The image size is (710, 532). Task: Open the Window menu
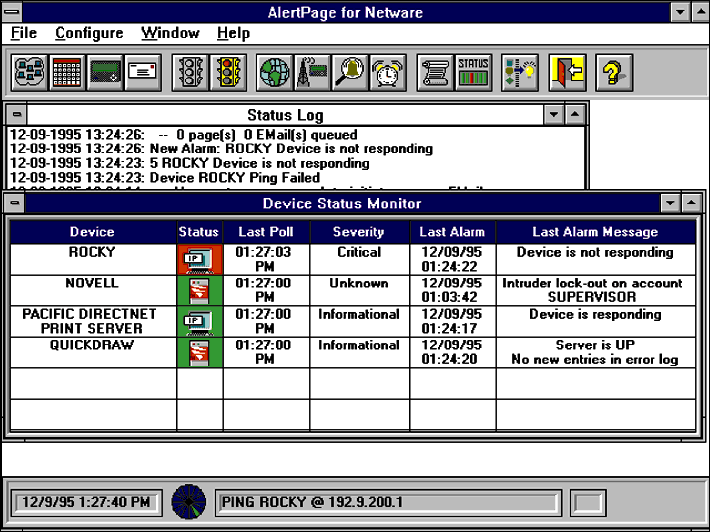pos(170,33)
